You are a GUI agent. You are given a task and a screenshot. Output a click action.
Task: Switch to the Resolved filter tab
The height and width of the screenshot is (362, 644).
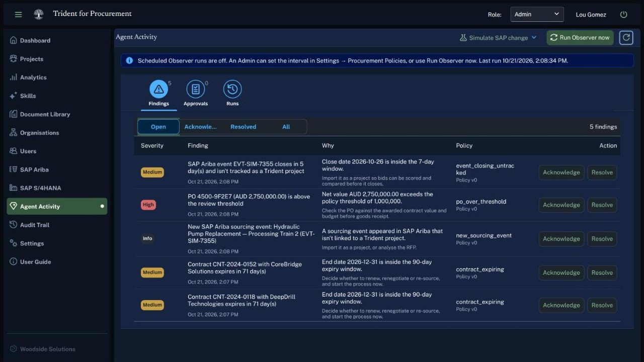(x=243, y=127)
